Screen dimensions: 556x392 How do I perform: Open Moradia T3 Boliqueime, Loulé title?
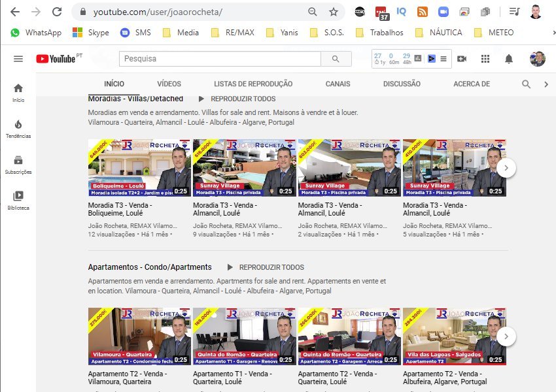pyautogui.click(x=120, y=209)
